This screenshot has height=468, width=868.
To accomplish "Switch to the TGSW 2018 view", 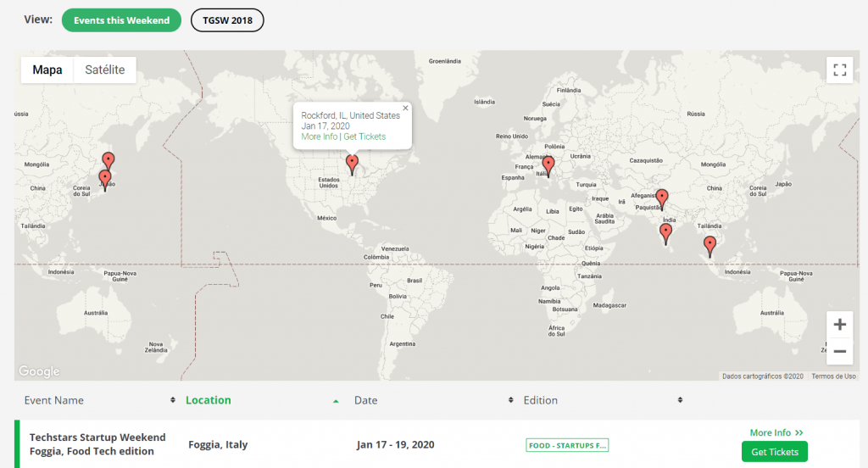I will pyautogui.click(x=227, y=20).
